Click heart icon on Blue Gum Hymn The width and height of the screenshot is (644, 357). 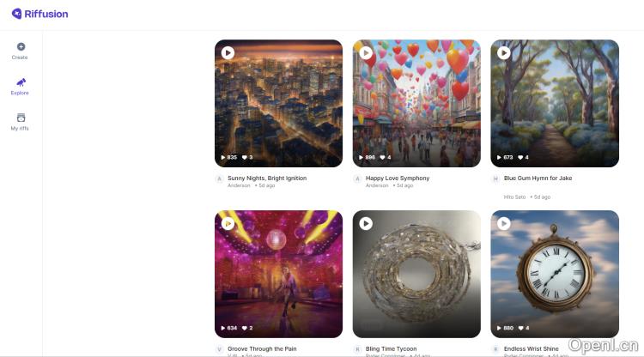[x=520, y=158]
